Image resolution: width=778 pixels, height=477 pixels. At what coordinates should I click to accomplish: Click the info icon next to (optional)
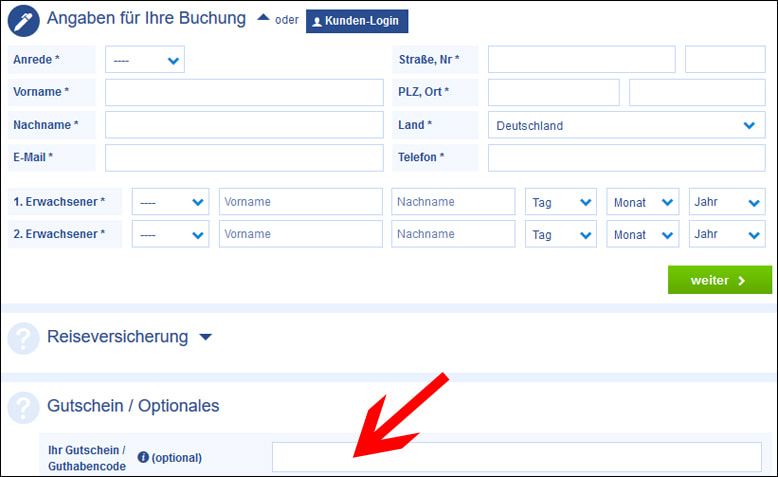click(x=143, y=457)
